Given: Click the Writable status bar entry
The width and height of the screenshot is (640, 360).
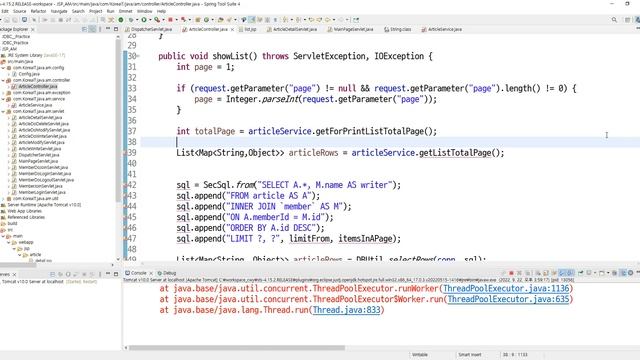Looking at the screenshot, I should click(x=419, y=355).
